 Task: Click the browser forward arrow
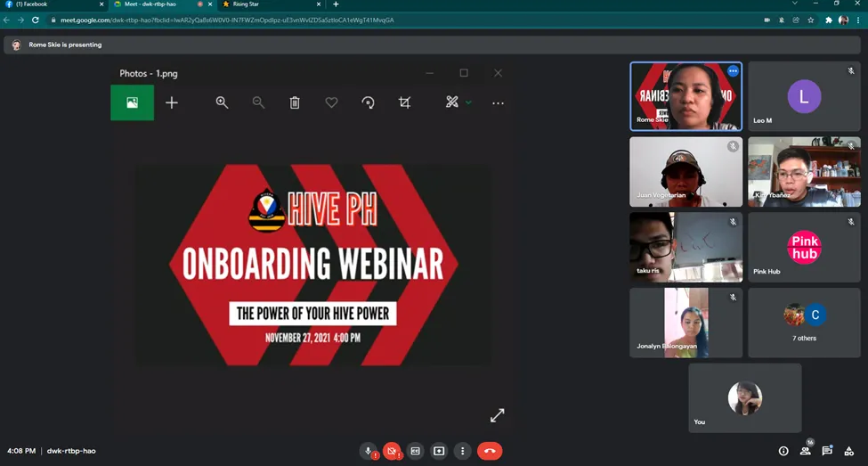[x=20, y=20]
